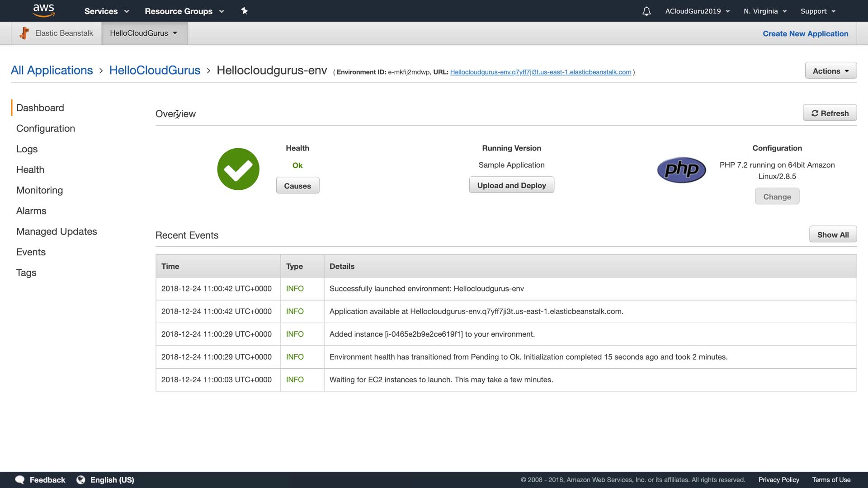Expand the Services dropdown menu
The image size is (868, 488).
[x=107, y=11]
